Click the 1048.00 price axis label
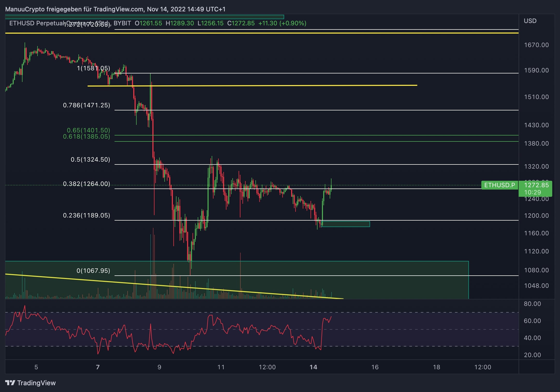 (536, 286)
